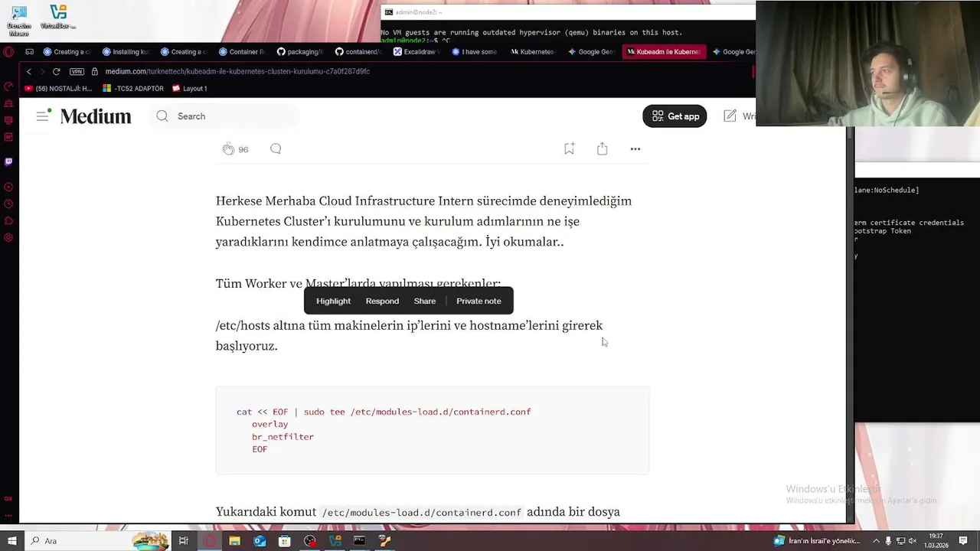
Task: Open Task View on the taskbar
Action: tap(184, 541)
